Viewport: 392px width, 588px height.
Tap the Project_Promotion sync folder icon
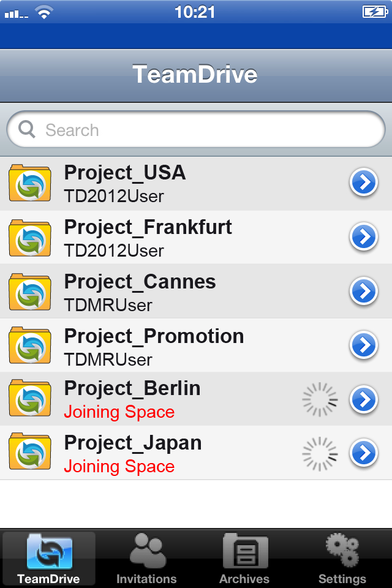(30, 345)
